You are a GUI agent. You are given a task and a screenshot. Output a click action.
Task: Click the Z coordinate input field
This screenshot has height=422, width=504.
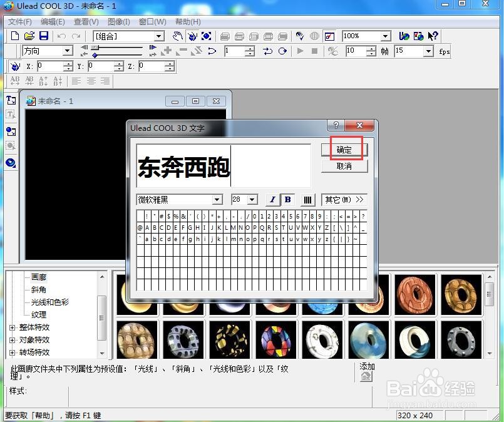point(152,66)
